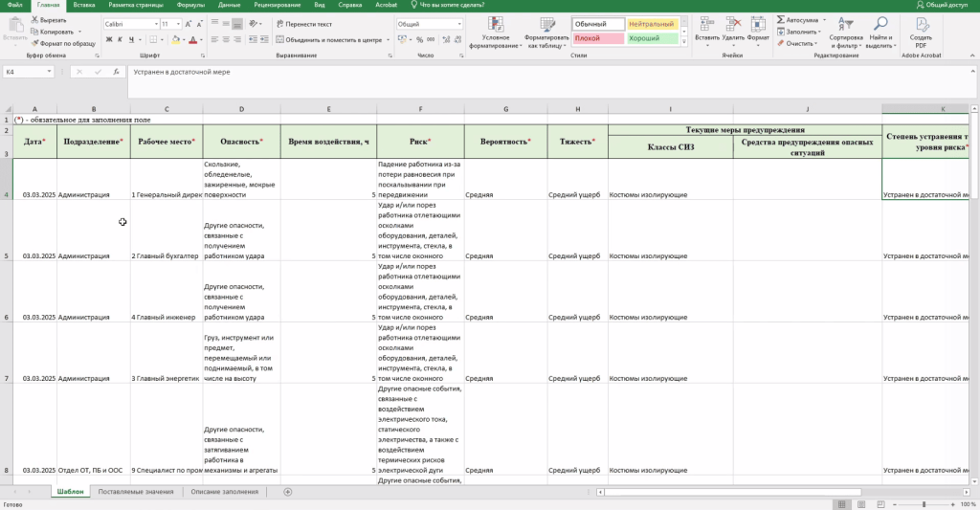Image resolution: width=980 pixels, height=510 pixels.
Task: Click Wrap Text (Перенести текст)
Action: click(303, 24)
